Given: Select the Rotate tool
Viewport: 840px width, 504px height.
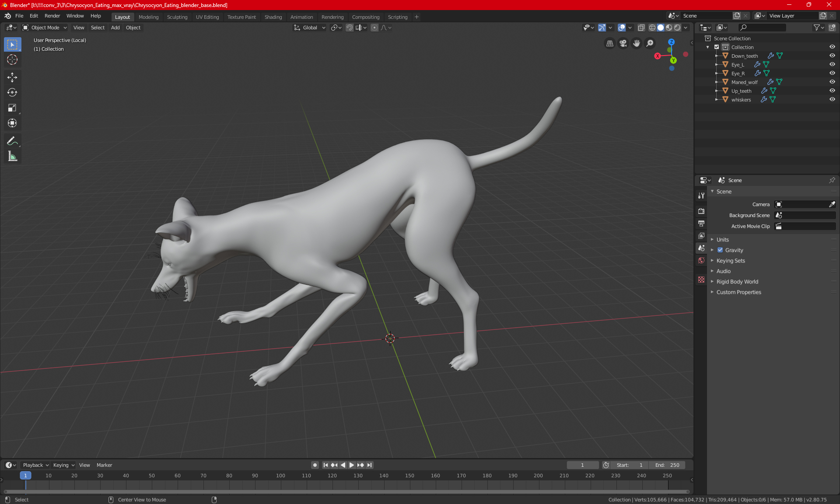Looking at the screenshot, I should click(12, 92).
